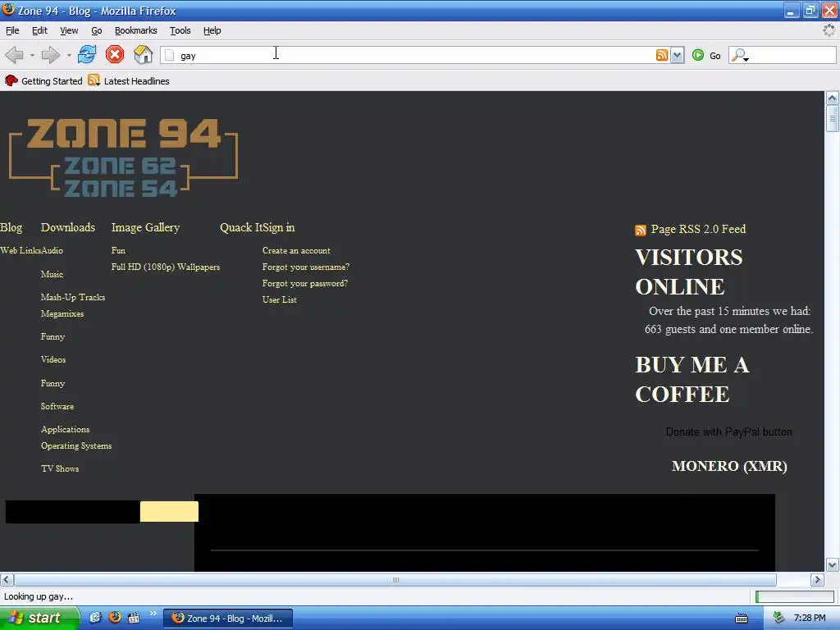The image size is (840, 630).
Task: Open the Mash-Up Tracks link
Action: [x=73, y=297]
